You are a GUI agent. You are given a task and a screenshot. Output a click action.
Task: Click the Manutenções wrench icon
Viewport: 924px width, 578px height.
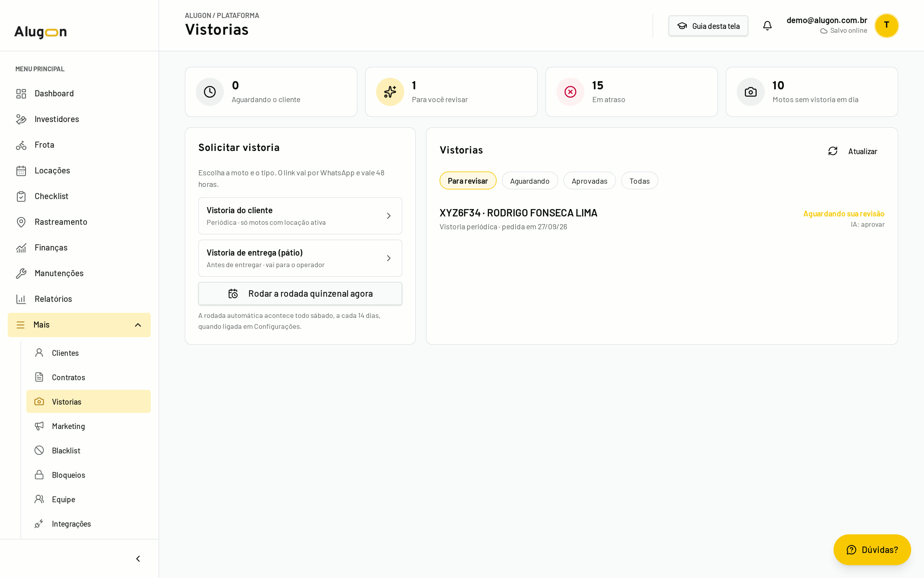[21, 273]
